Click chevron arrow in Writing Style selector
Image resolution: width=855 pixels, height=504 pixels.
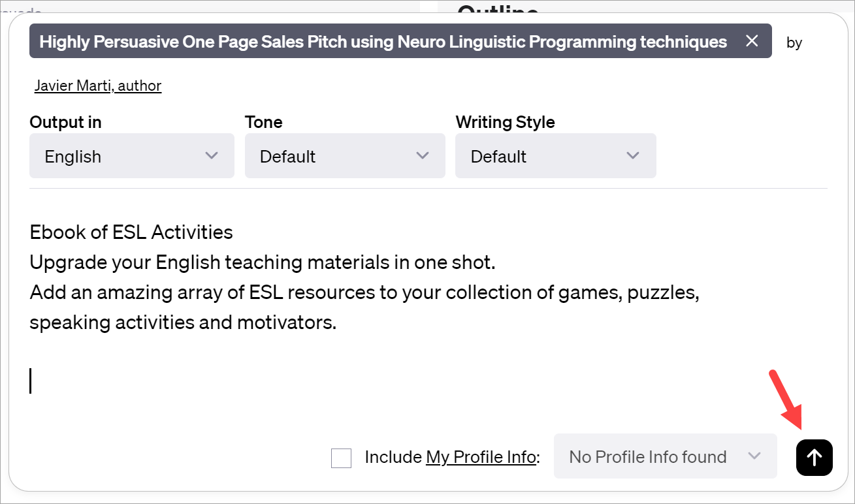click(x=632, y=156)
